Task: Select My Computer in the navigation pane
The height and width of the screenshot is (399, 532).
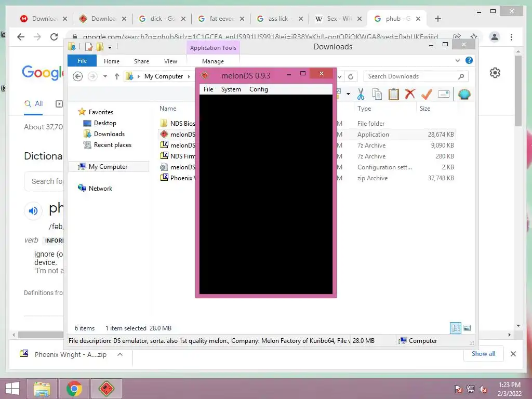Action: click(108, 167)
